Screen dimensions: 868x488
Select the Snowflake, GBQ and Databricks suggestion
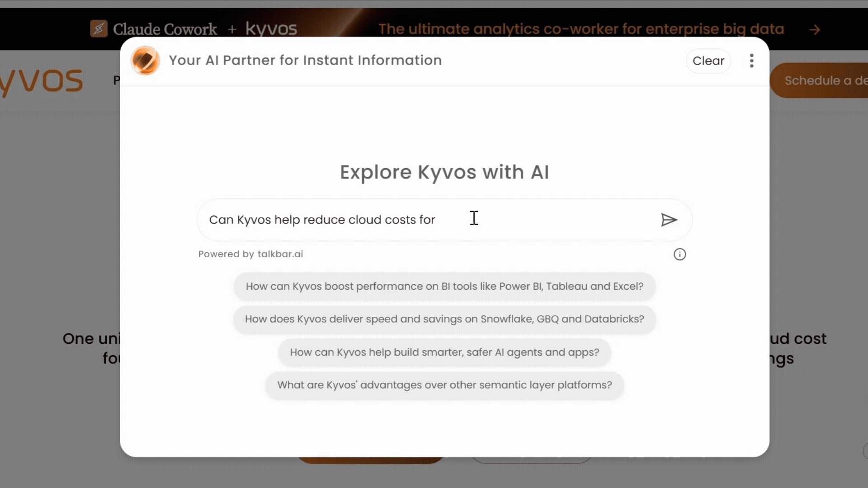tap(444, 319)
